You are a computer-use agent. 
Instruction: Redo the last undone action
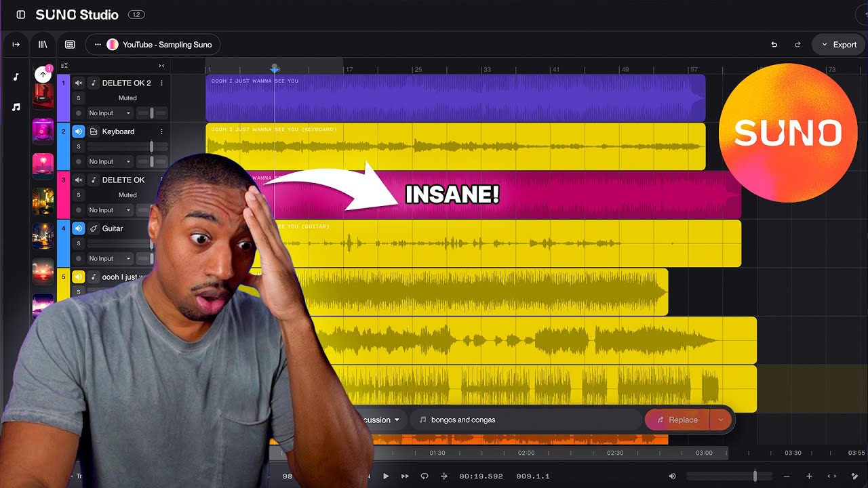click(797, 45)
